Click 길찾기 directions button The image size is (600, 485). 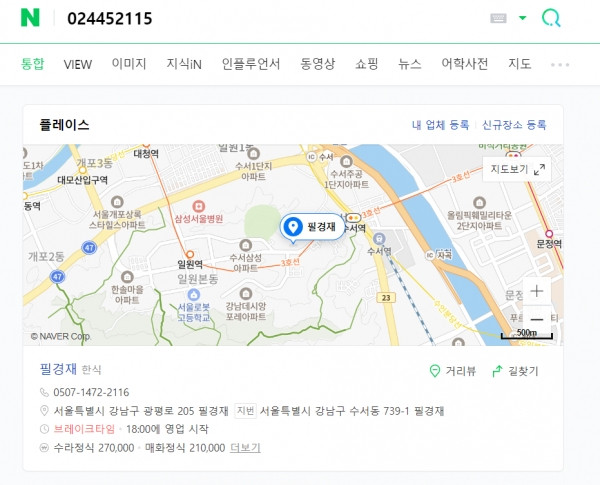coord(515,371)
